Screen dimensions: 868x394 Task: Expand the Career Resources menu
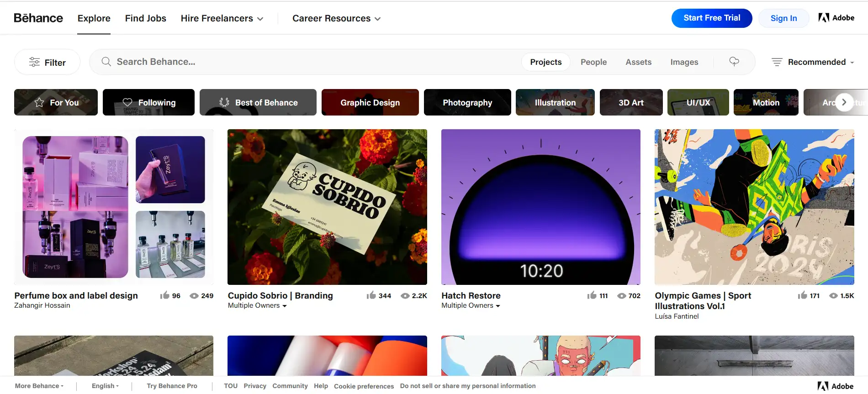(x=337, y=18)
